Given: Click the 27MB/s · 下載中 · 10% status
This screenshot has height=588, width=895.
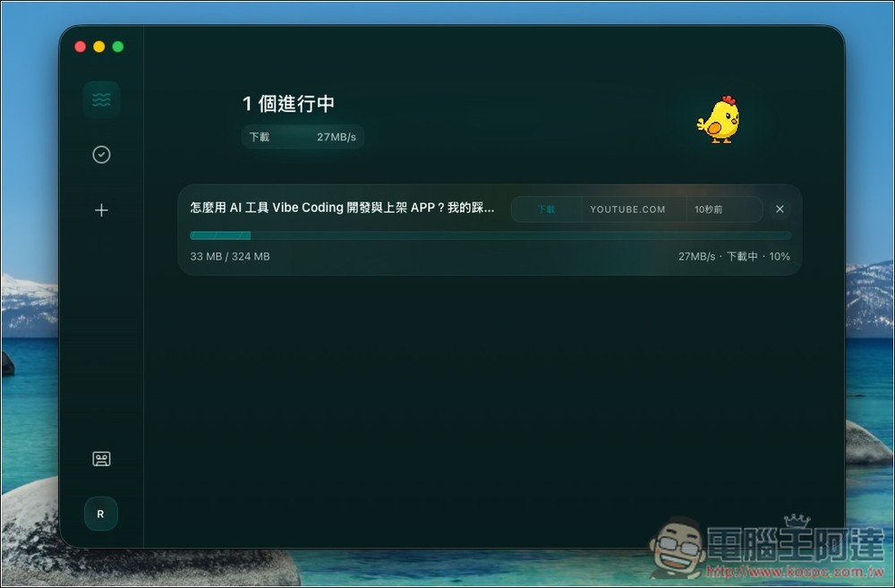Looking at the screenshot, I should tap(734, 257).
